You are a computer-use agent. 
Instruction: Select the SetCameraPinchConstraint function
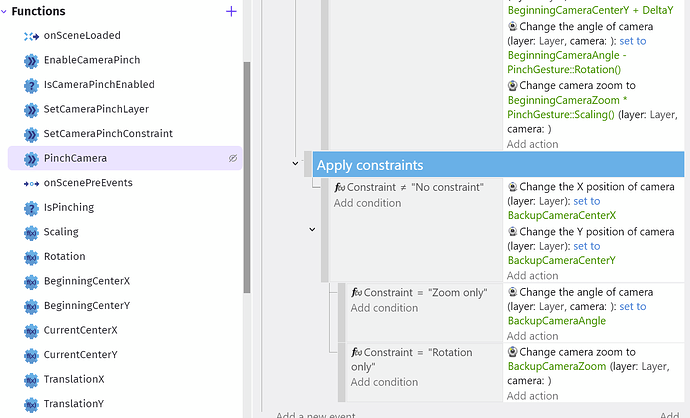pos(108,134)
